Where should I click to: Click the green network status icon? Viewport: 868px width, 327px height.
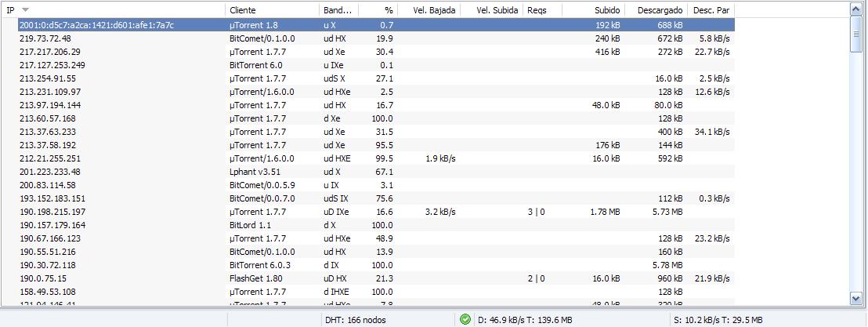(x=465, y=319)
